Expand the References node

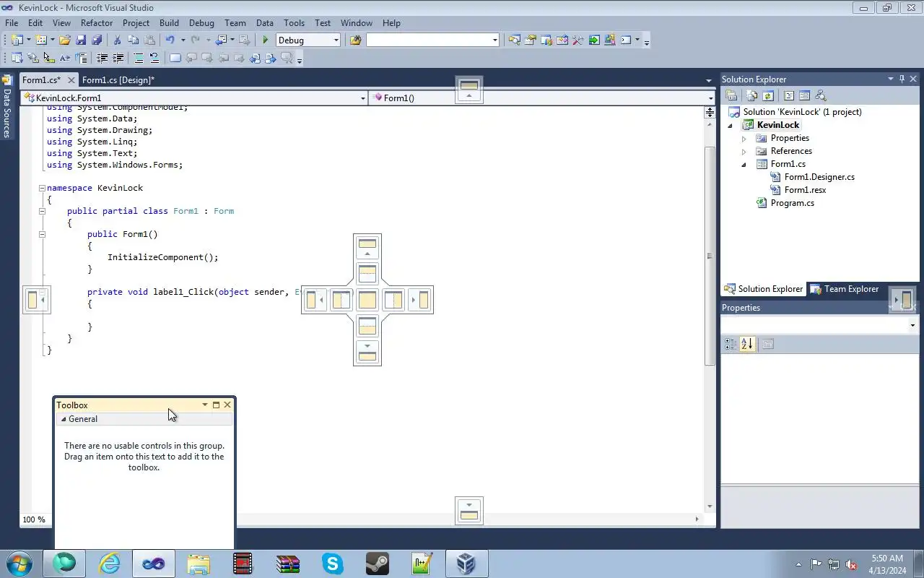point(744,151)
